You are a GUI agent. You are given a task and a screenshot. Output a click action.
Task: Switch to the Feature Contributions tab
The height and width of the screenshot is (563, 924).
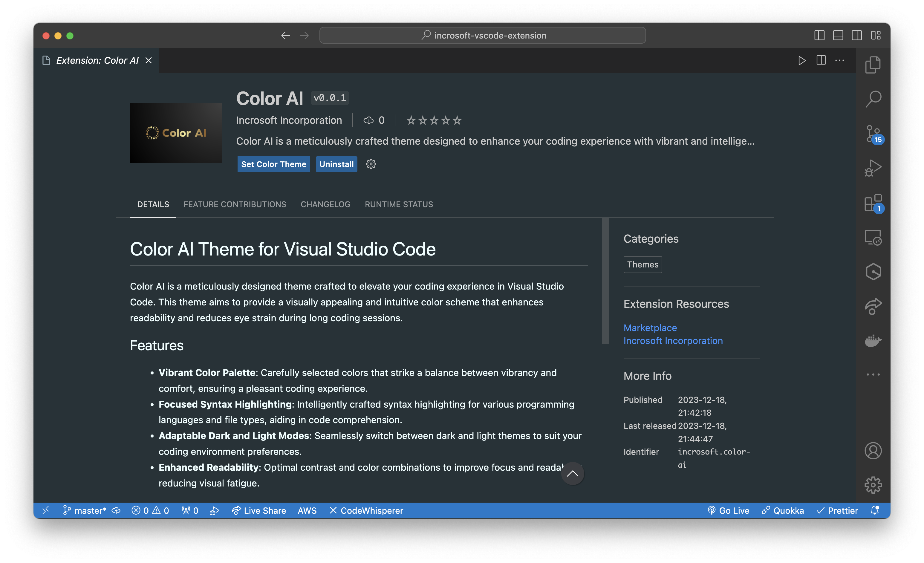(x=235, y=204)
